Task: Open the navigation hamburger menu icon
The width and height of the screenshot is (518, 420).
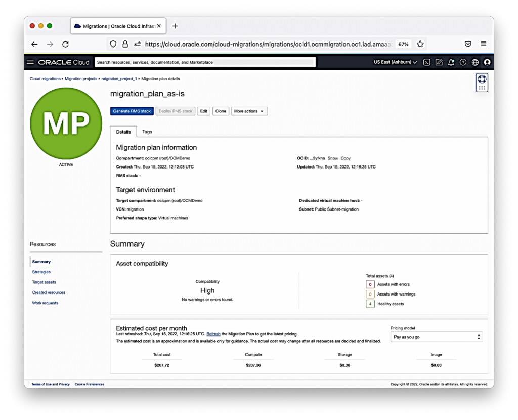Action: tap(30, 62)
